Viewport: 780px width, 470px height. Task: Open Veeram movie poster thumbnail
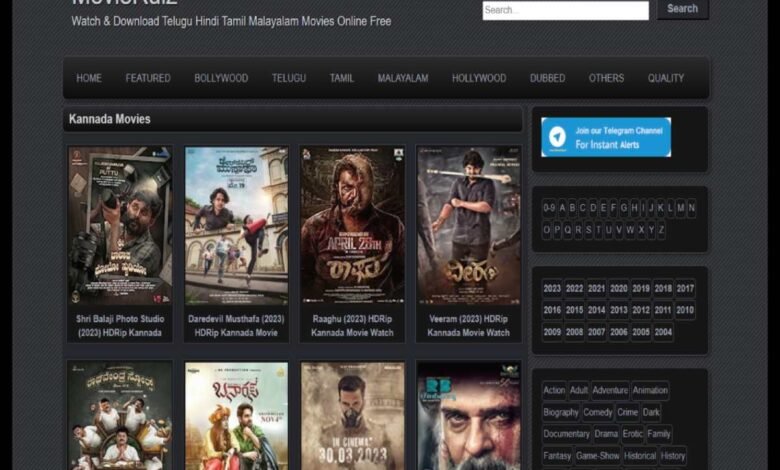coord(469,225)
